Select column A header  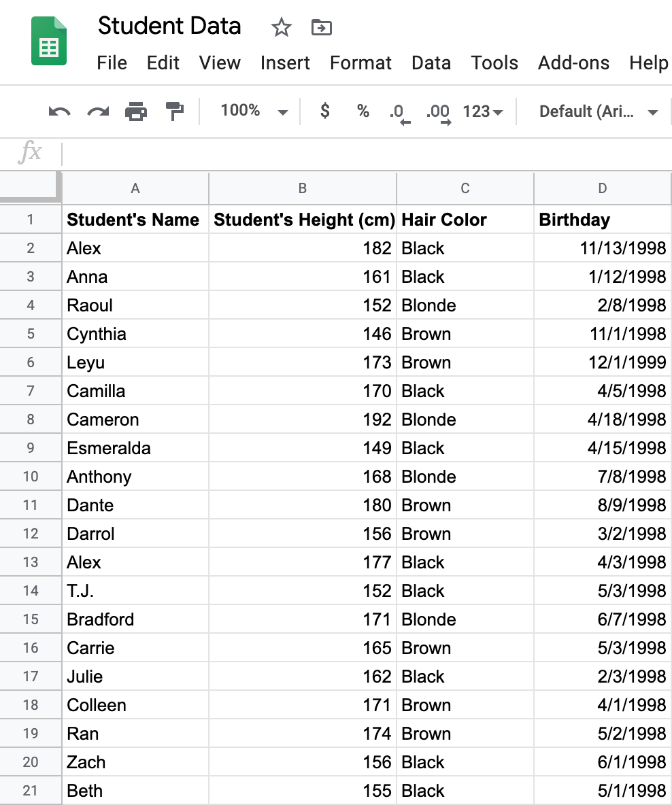(x=135, y=188)
